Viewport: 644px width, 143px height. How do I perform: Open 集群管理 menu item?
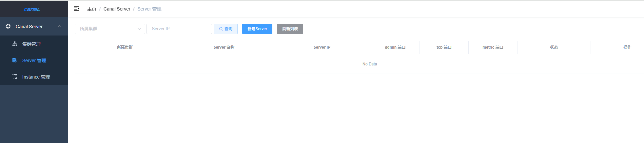click(x=34, y=44)
